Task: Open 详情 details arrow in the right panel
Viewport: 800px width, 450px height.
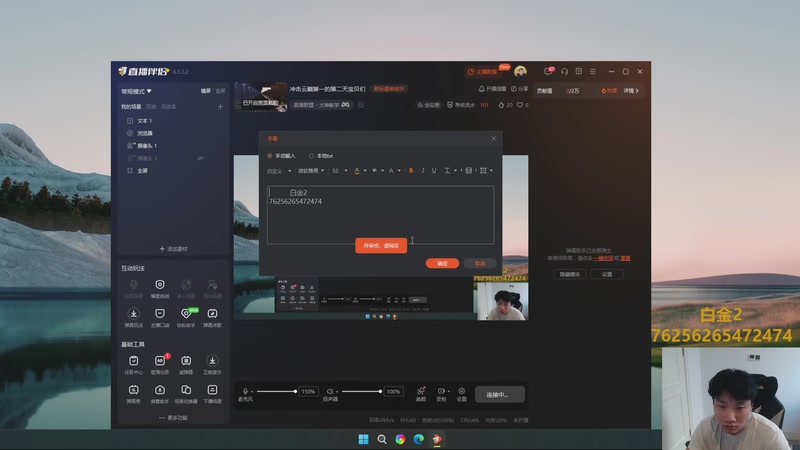Action: point(631,91)
